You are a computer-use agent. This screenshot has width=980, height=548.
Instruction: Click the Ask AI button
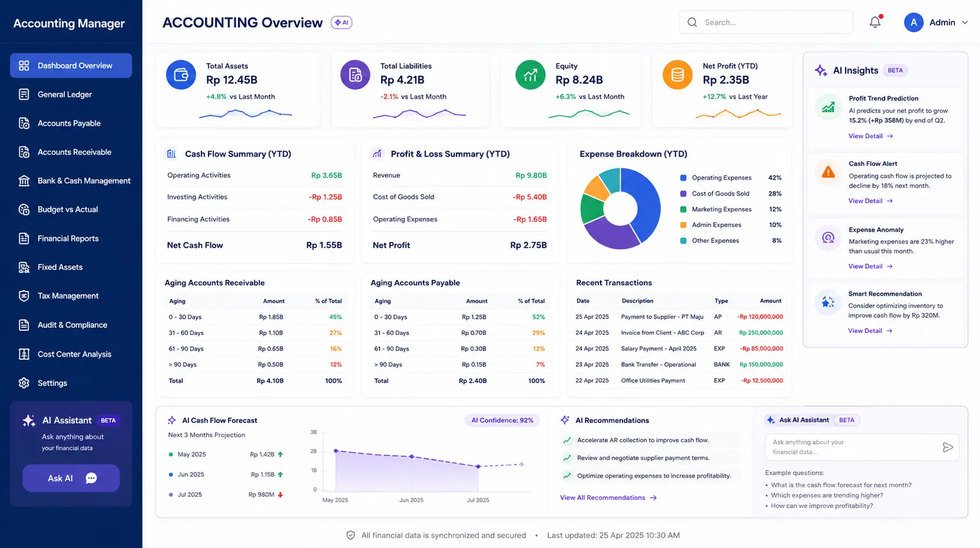[x=71, y=478]
